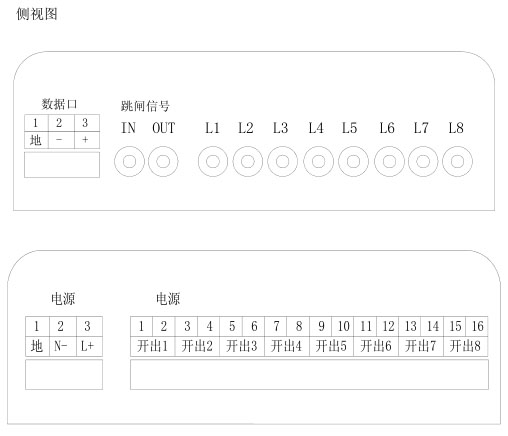The image size is (508, 436).
Task: Click the L8 connector circle
Action: point(457,162)
